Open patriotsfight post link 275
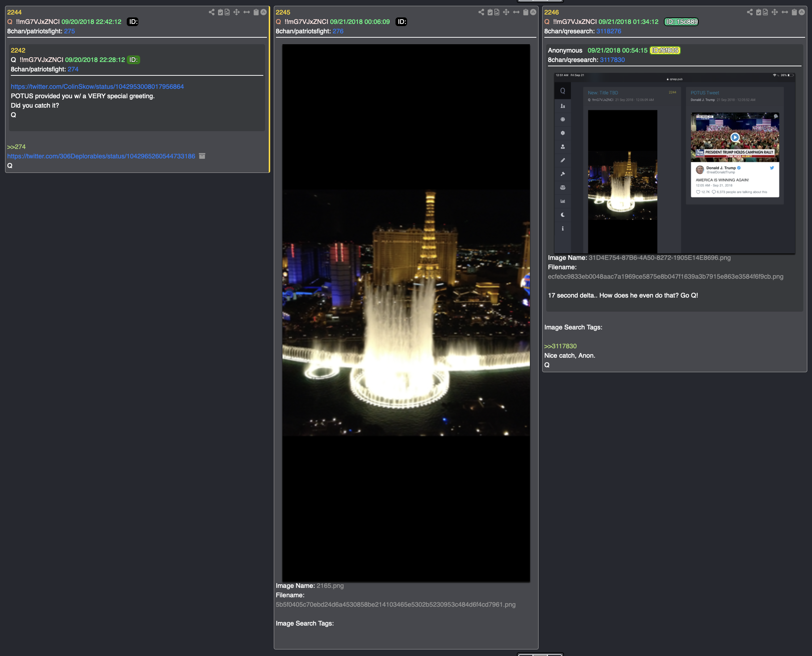This screenshot has height=656, width=812. coord(70,32)
